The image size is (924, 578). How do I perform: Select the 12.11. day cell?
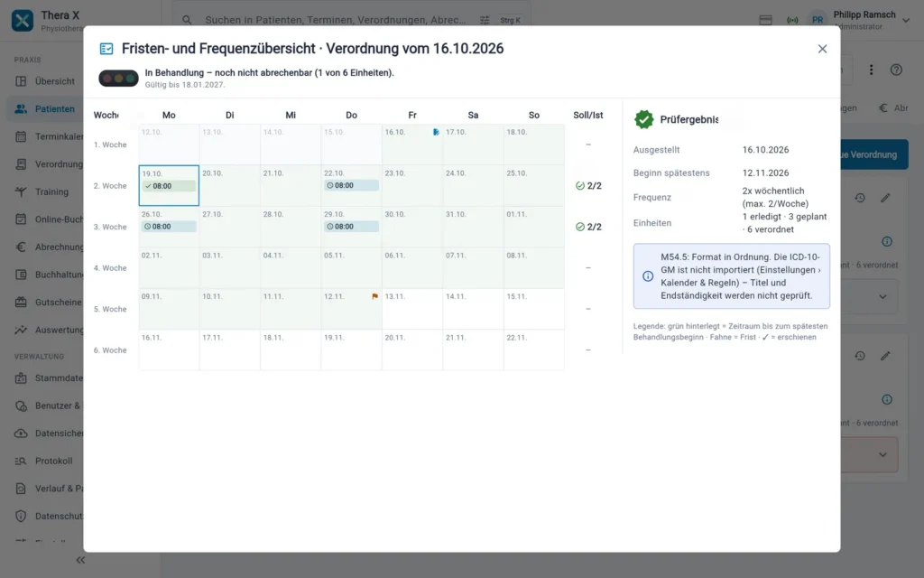click(x=351, y=309)
